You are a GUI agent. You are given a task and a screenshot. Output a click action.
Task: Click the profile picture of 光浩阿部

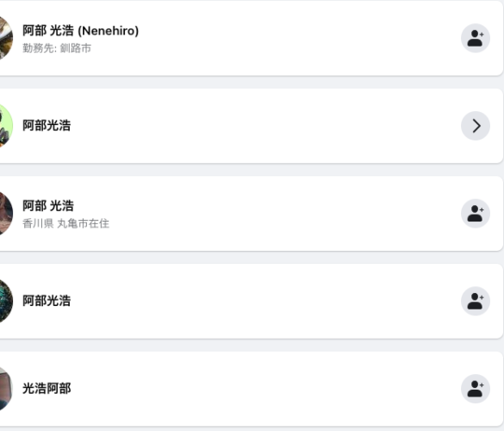[x=6, y=389]
